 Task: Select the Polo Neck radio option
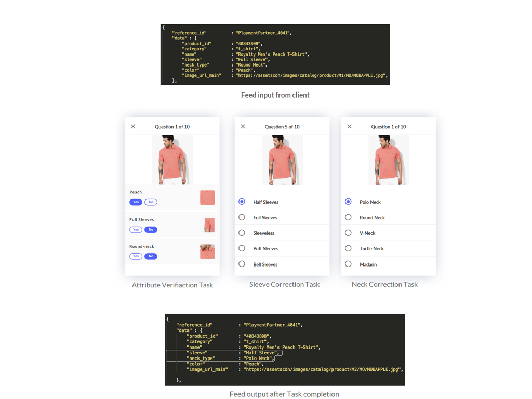click(x=348, y=202)
